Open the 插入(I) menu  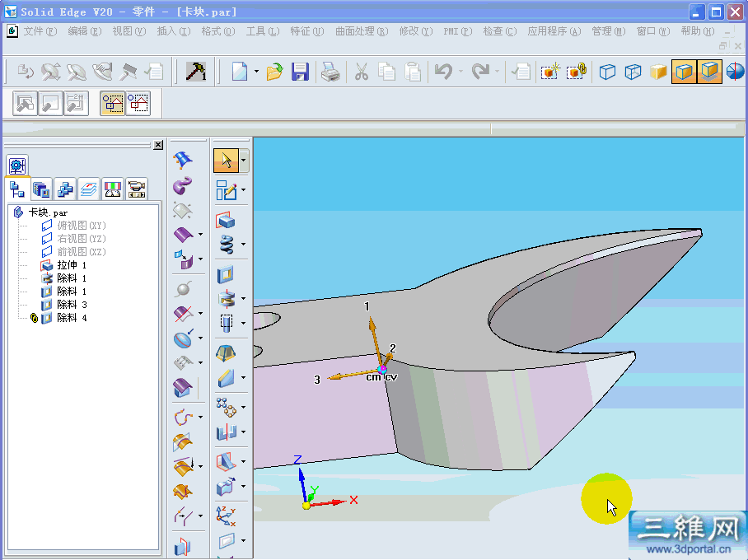174,31
